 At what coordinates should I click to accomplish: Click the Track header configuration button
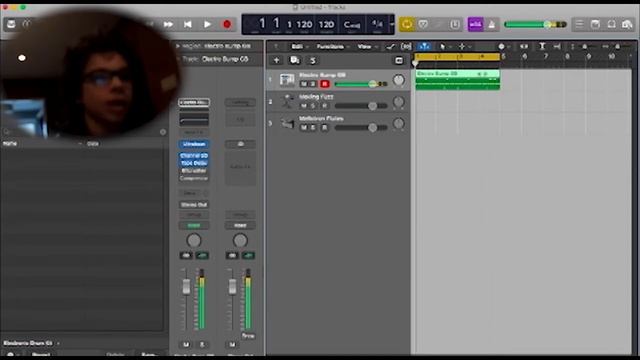(399, 60)
